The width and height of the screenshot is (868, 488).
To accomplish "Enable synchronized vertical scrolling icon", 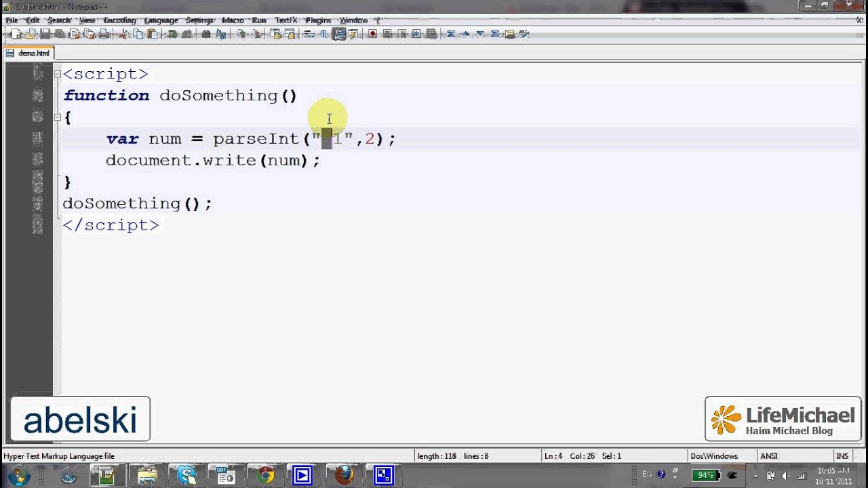I will click(276, 34).
